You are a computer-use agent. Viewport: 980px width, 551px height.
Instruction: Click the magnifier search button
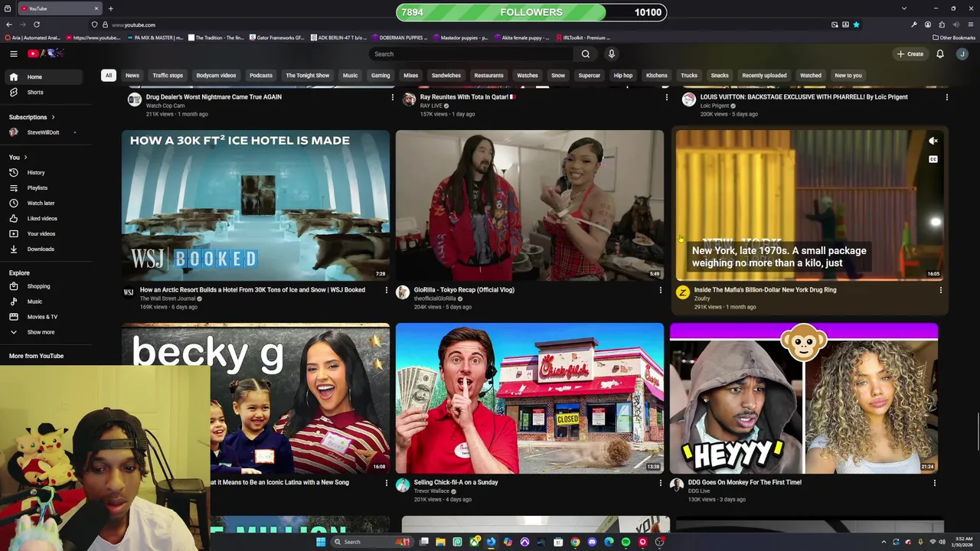click(586, 54)
